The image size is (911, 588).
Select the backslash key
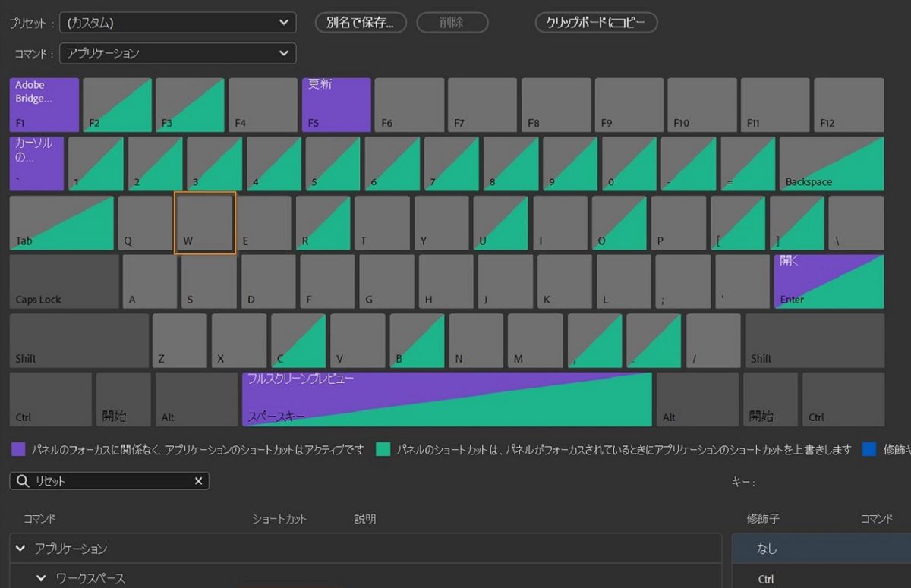tap(856, 222)
